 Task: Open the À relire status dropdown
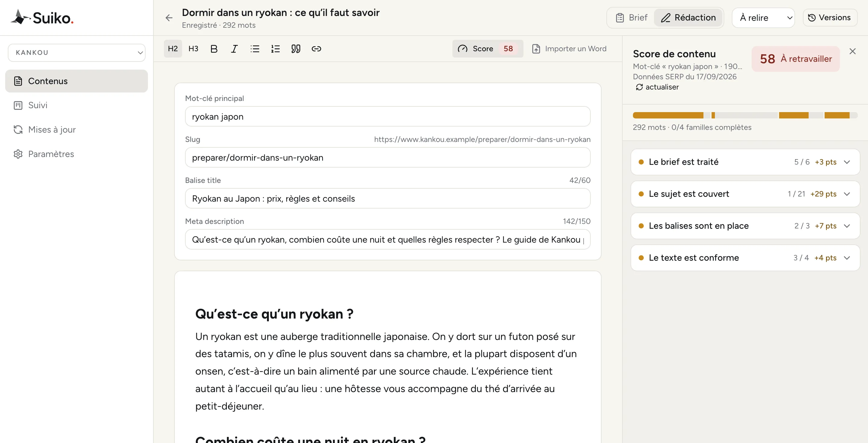click(763, 17)
